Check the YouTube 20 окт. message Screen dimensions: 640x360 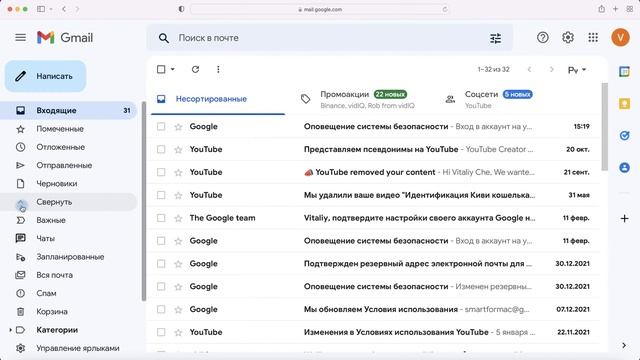click(x=161, y=149)
